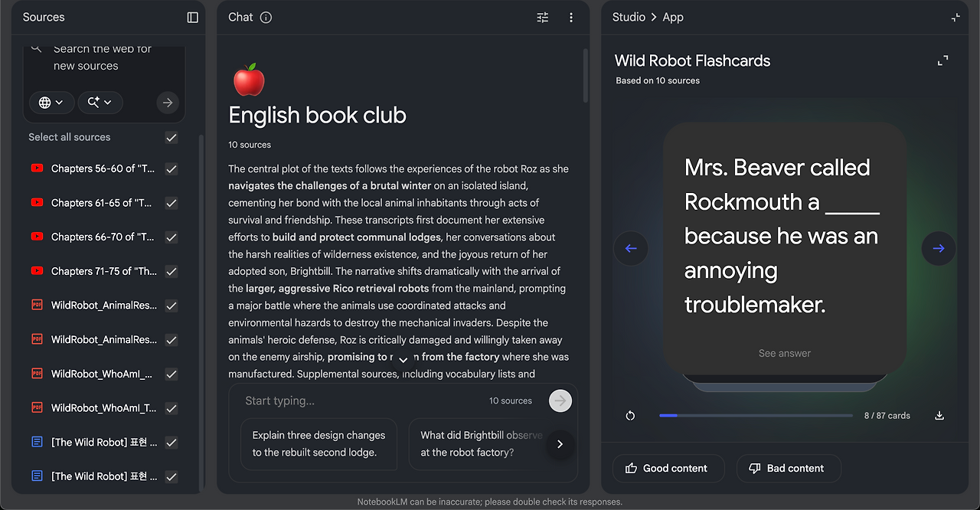Screen dimensions: 980x510
Task: Uncheck the Chapters 71-75 source
Action: [171, 271]
